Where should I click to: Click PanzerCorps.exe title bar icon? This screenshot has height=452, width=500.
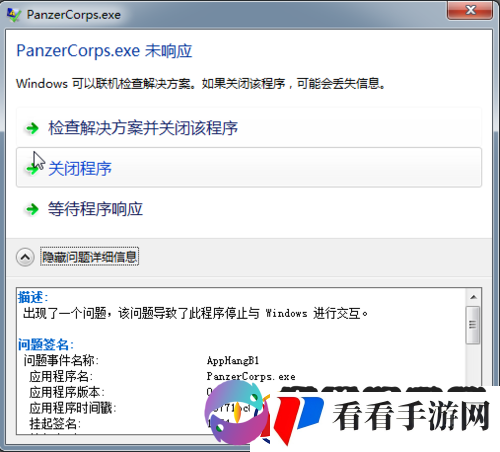(x=14, y=15)
